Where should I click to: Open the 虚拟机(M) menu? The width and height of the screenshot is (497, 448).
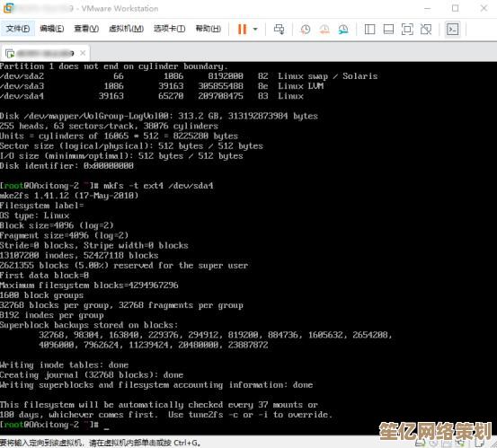(x=126, y=29)
